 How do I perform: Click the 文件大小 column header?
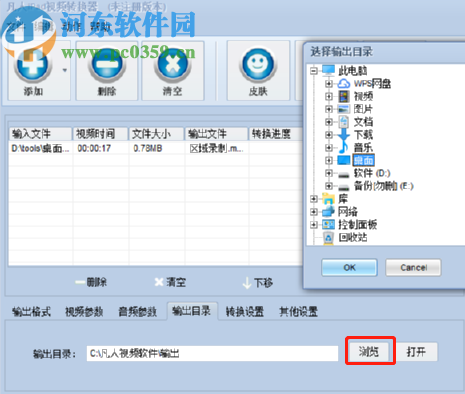[156, 134]
